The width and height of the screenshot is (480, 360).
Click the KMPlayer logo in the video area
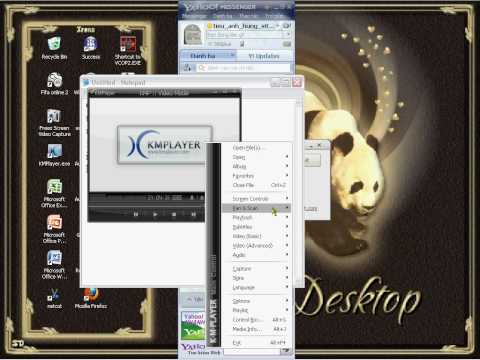click(x=165, y=145)
